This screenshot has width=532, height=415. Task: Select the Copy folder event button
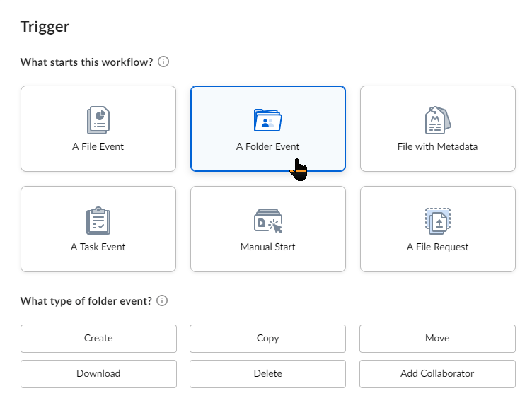pos(267,339)
